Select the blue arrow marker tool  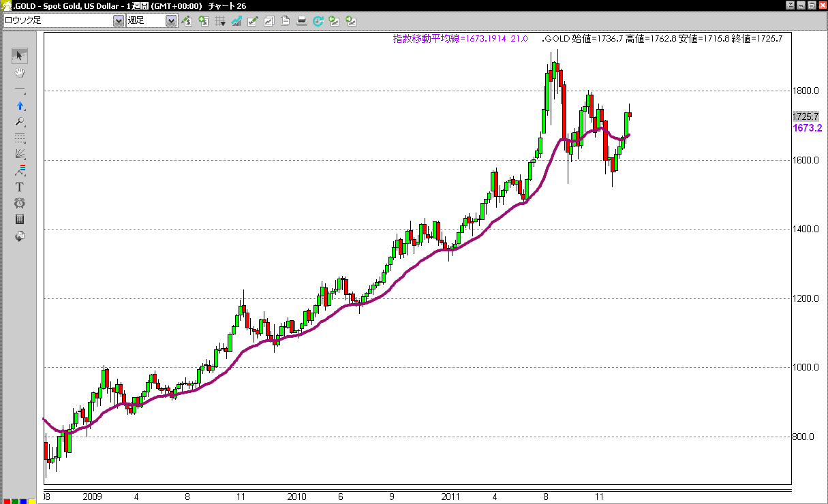click(x=20, y=106)
